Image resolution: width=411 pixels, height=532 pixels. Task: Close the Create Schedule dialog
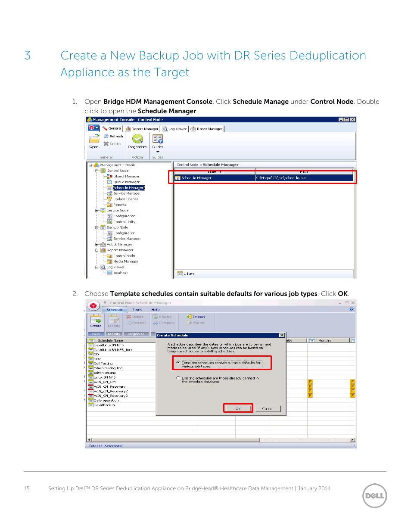point(282,335)
